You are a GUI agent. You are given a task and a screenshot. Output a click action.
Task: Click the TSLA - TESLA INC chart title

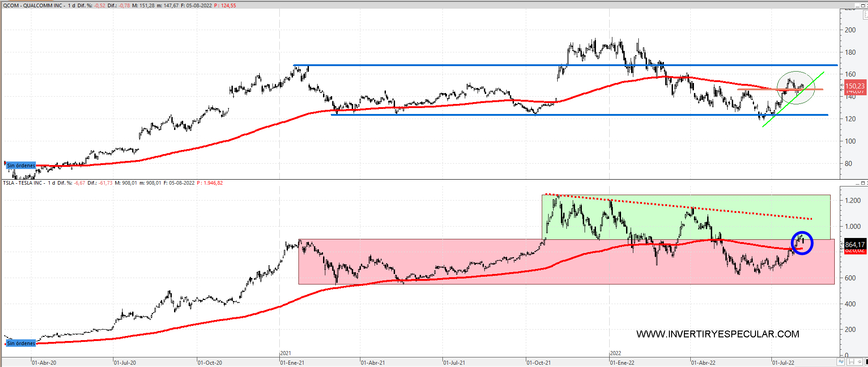tap(24, 183)
